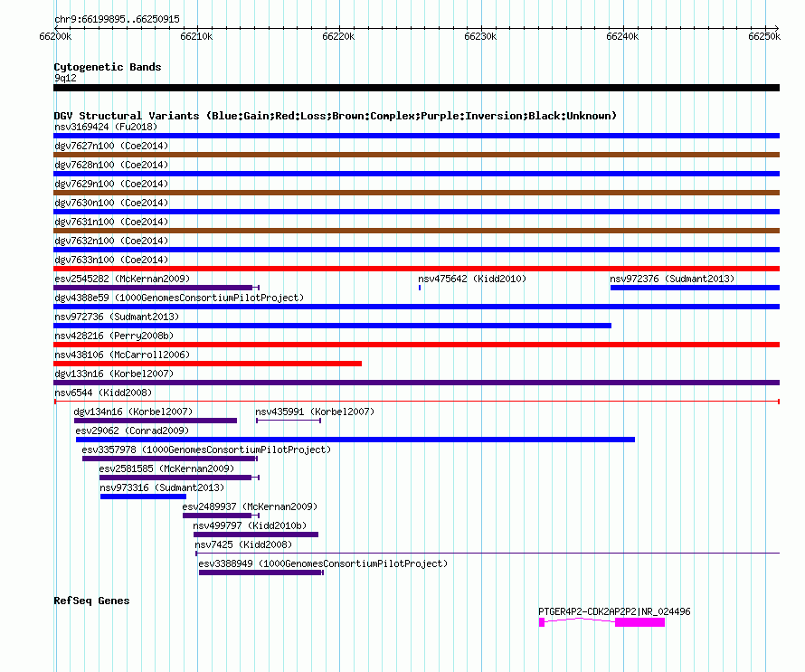Click the nsv438106 (McCarroll2006) label
The height and width of the screenshot is (672, 805).
pos(122,355)
